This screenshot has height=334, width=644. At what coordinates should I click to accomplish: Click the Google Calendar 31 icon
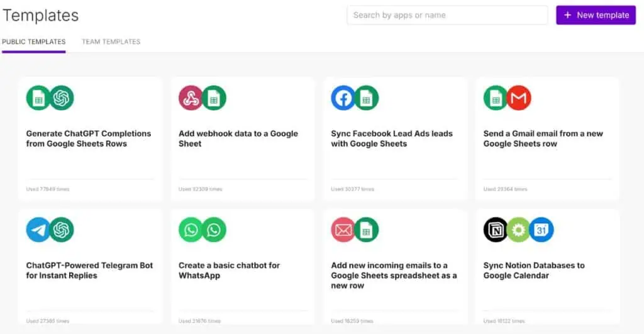tap(541, 230)
